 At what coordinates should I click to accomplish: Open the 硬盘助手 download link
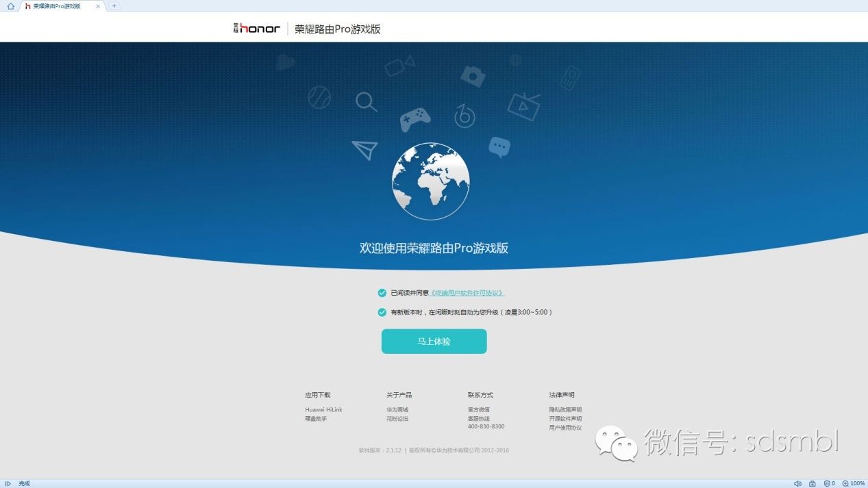(x=316, y=418)
